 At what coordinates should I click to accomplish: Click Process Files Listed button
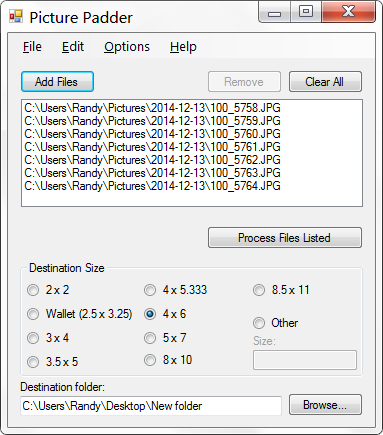(x=285, y=238)
